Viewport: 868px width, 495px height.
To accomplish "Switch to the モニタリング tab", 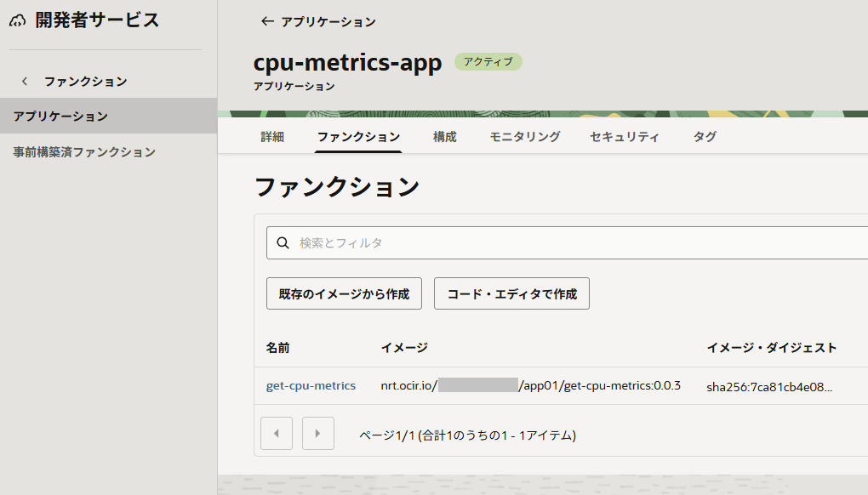I will pyautogui.click(x=524, y=137).
